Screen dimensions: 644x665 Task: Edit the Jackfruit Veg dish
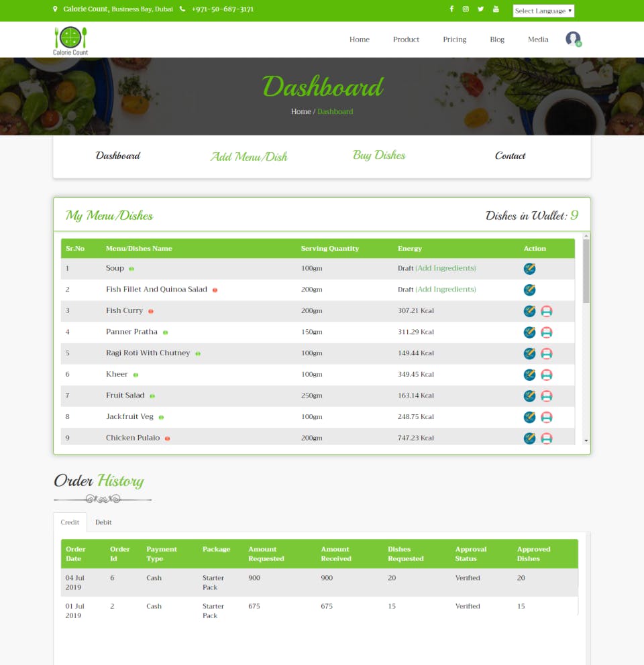coord(529,417)
